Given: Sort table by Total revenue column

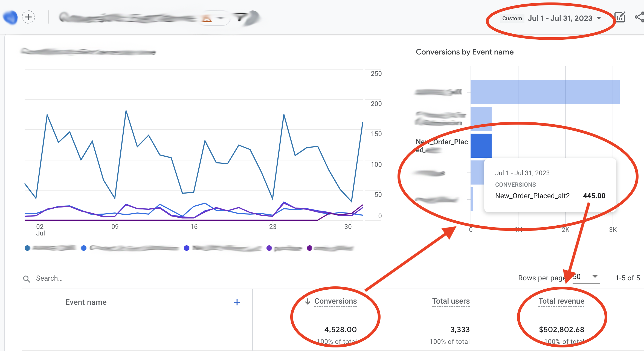Looking at the screenshot, I should tap(561, 301).
